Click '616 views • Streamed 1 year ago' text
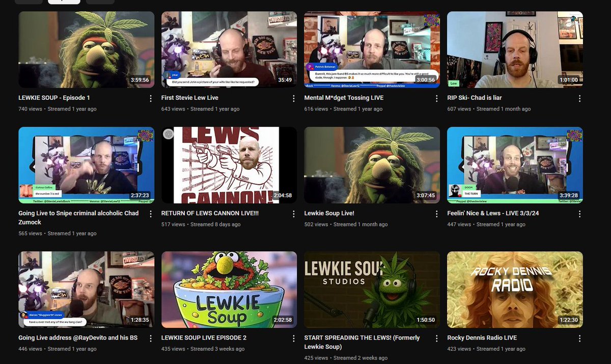The height and width of the screenshot is (364, 611). (343, 109)
